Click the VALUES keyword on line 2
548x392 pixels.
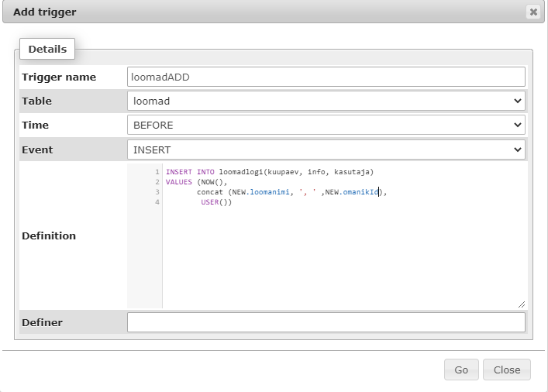(x=178, y=182)
